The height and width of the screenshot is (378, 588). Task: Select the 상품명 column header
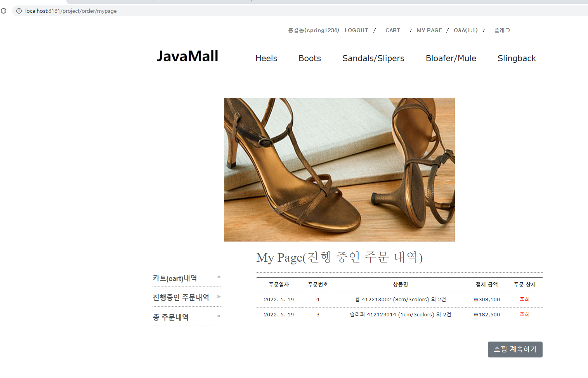click(401, 284)
